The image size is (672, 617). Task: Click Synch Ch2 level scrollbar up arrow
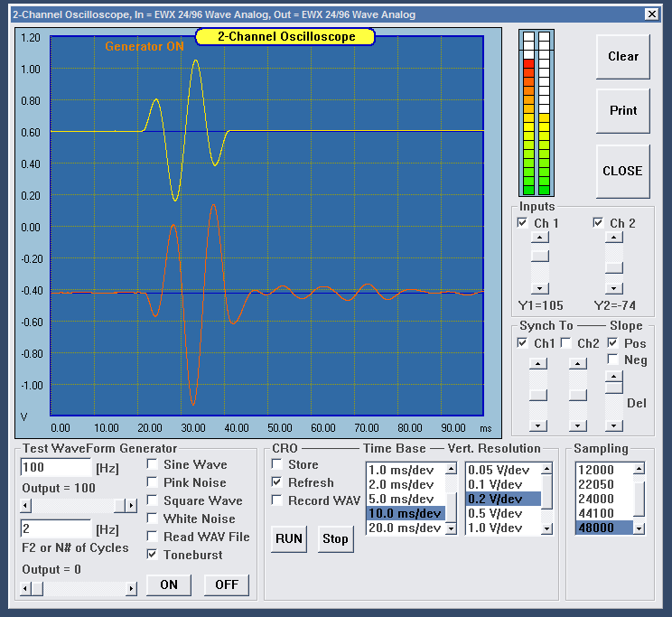point(578,363)
